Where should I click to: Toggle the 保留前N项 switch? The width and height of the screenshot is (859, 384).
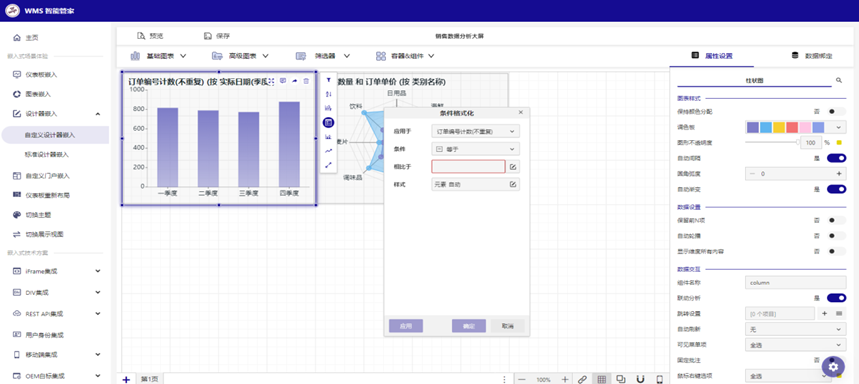pyautogui.click(x=837, y=220)
